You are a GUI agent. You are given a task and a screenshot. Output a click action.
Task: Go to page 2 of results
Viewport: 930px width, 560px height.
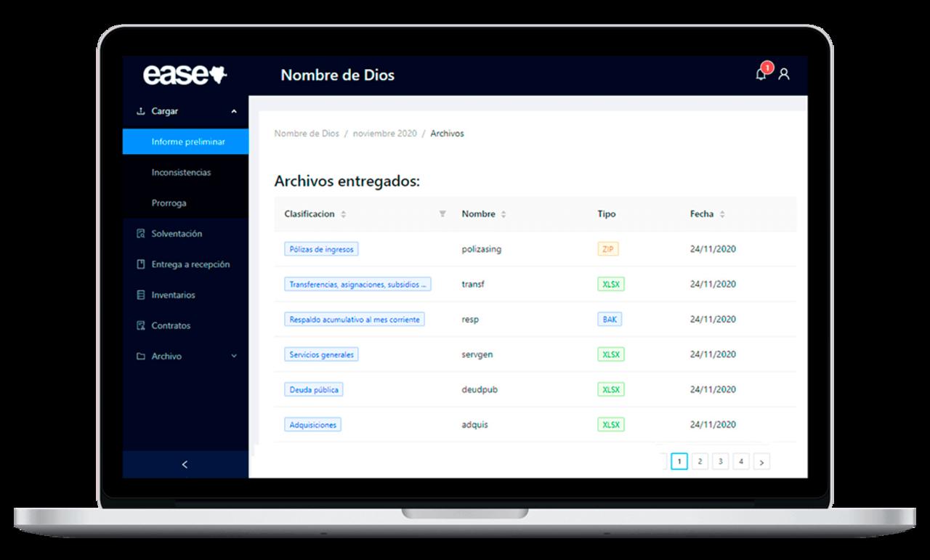[x=700, y=462]
